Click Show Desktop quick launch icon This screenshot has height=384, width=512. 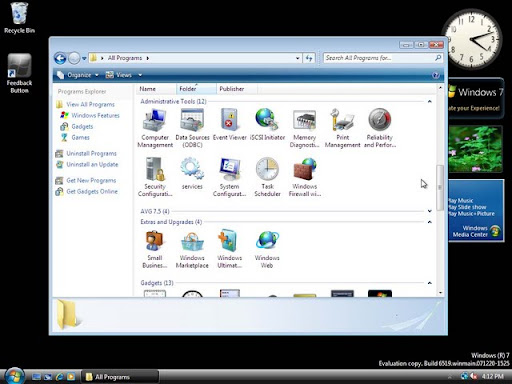click(36, 377)
